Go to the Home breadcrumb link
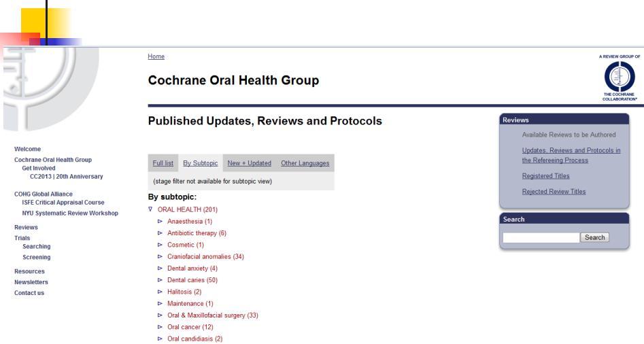 [156, 56]
